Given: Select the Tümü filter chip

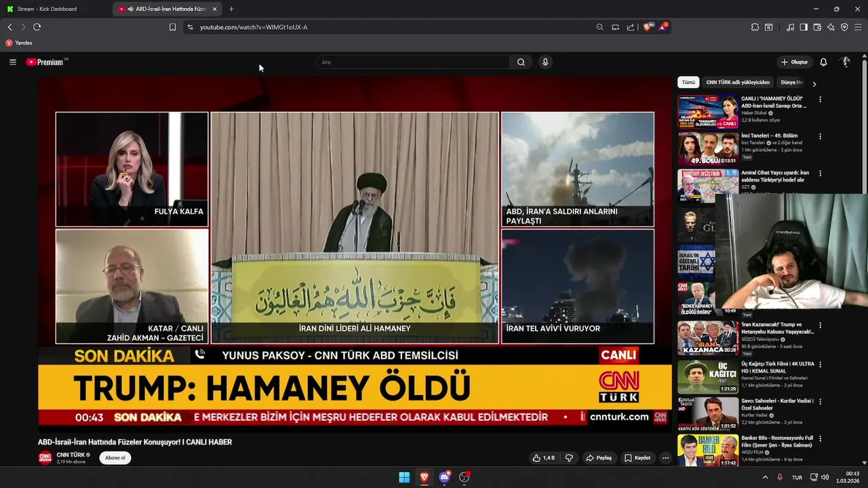Looking at the screenshot, I should coord(688,82).
